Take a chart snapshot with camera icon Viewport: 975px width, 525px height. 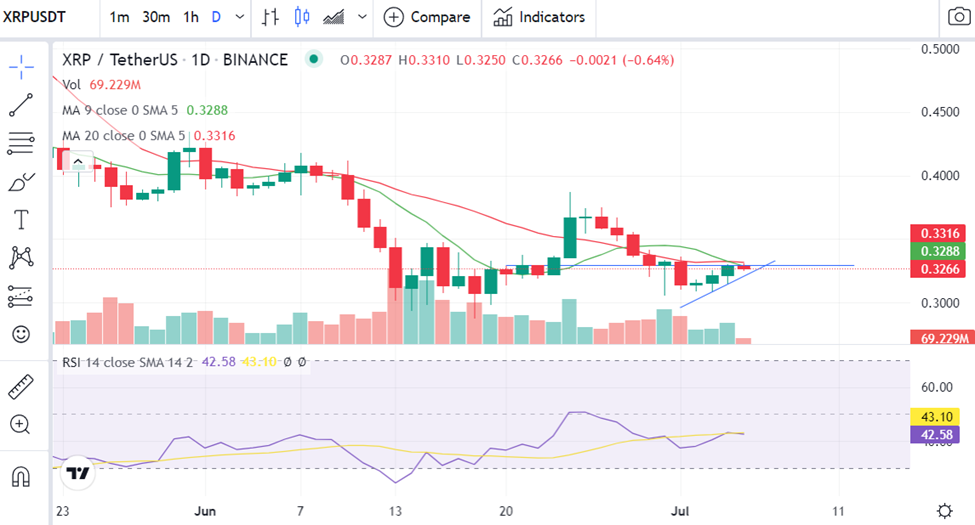(x=959, y=17)
